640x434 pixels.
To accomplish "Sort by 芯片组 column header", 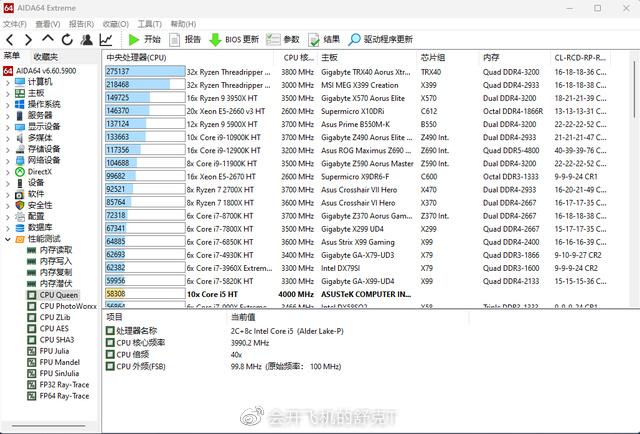I will [x=433, y=58].
